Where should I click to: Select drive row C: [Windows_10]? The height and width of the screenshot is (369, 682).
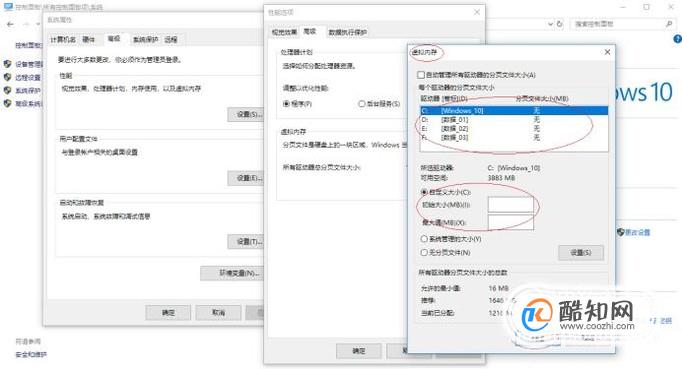pyautogui.click(x=514, y=111)
